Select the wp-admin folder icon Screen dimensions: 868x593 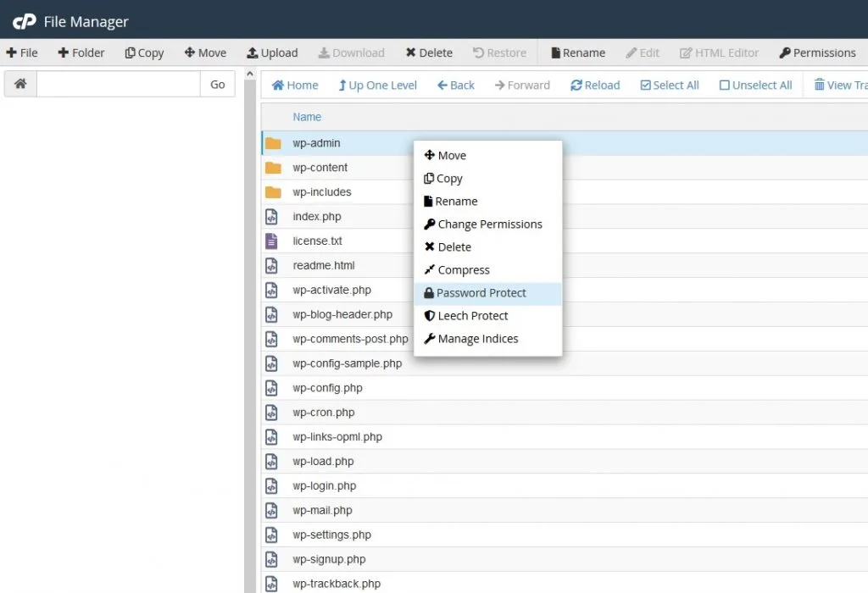273,143
